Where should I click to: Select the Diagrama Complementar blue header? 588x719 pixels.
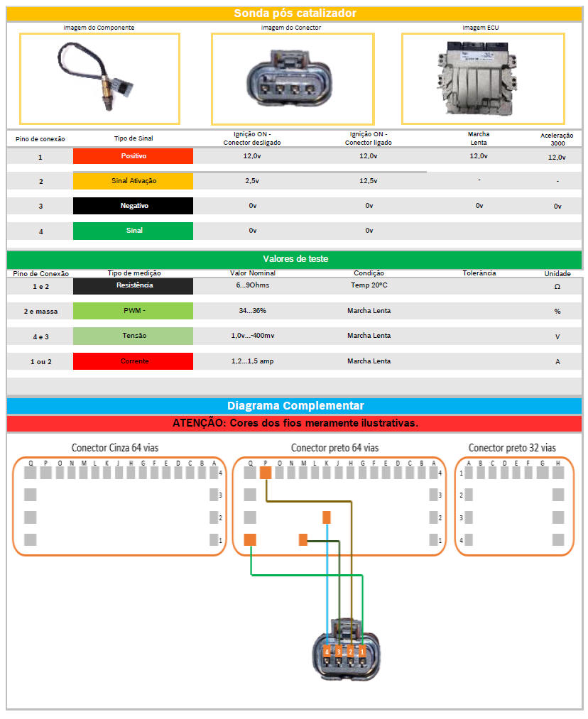294,406
